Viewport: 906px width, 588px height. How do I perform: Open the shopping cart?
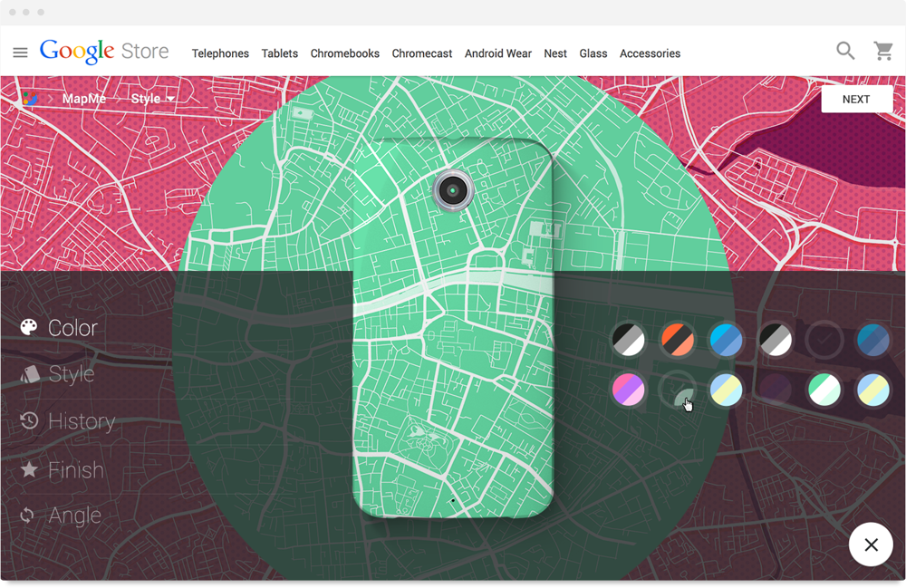pos(883,51)
